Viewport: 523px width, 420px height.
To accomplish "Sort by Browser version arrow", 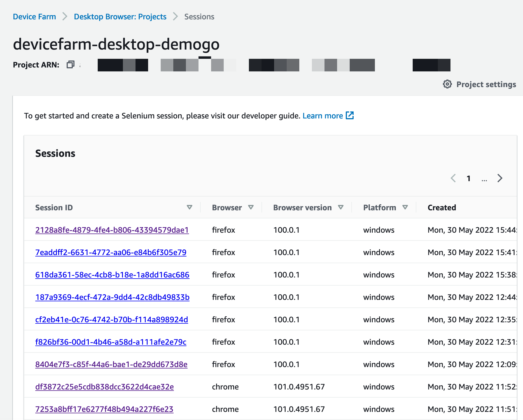I will coord(341,207).
